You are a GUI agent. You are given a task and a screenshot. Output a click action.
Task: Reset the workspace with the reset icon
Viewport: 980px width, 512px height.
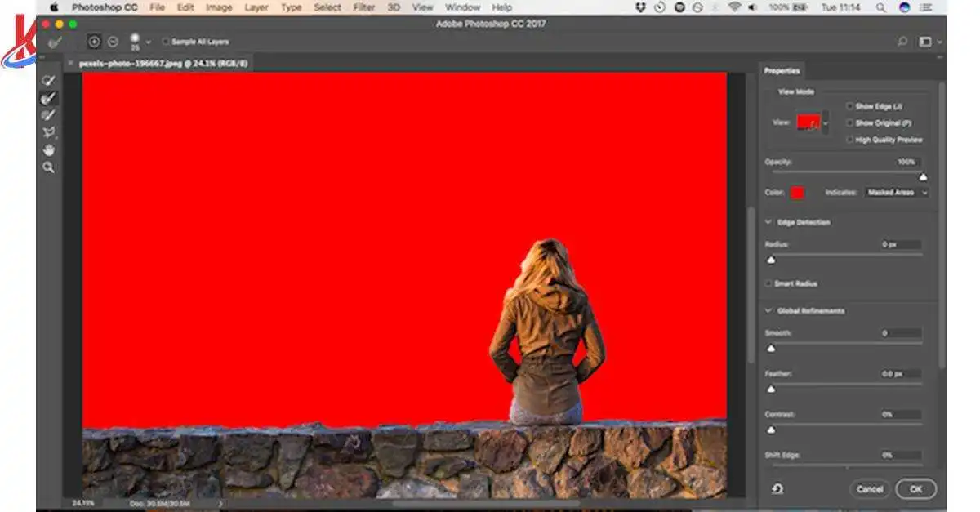[x=777, y=488]
